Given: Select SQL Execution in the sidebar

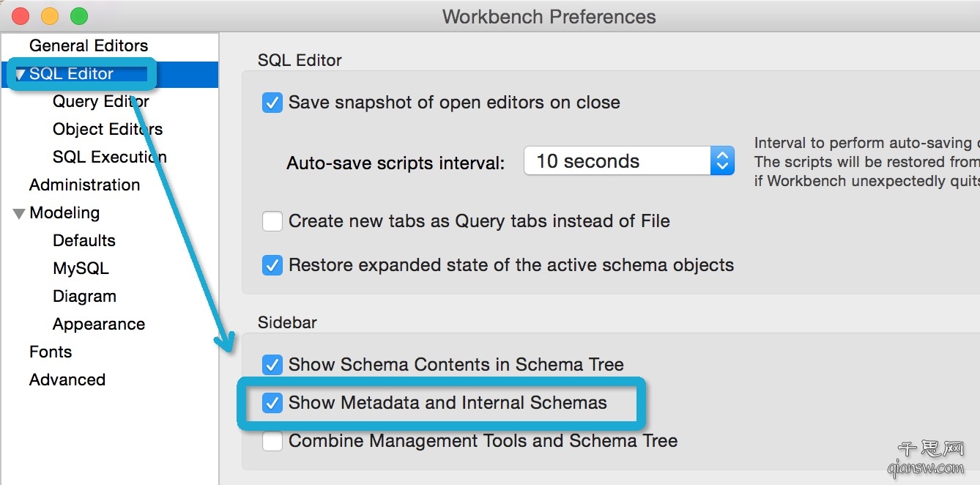Looking at the screenshot, I should click(x=110, y=157).
